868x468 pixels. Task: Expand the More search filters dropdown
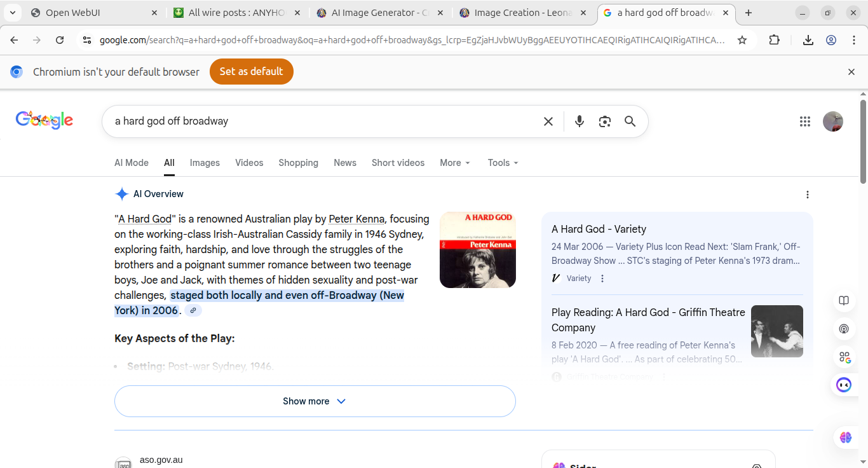click(x=455, y=163)
